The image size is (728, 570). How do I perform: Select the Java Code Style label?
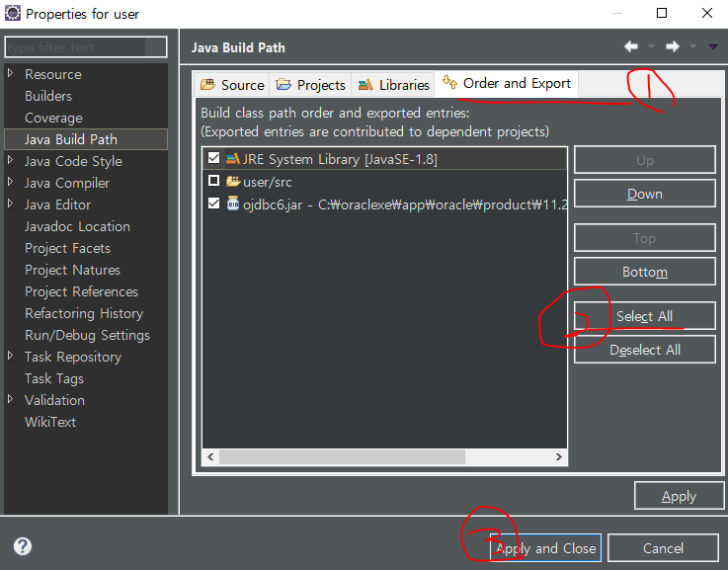coord(73,161)
